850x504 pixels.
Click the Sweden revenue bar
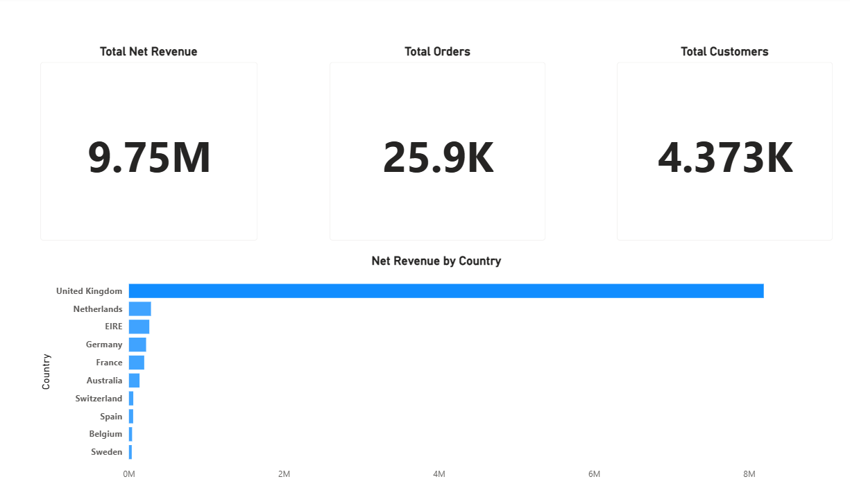[x=130, y=451]
